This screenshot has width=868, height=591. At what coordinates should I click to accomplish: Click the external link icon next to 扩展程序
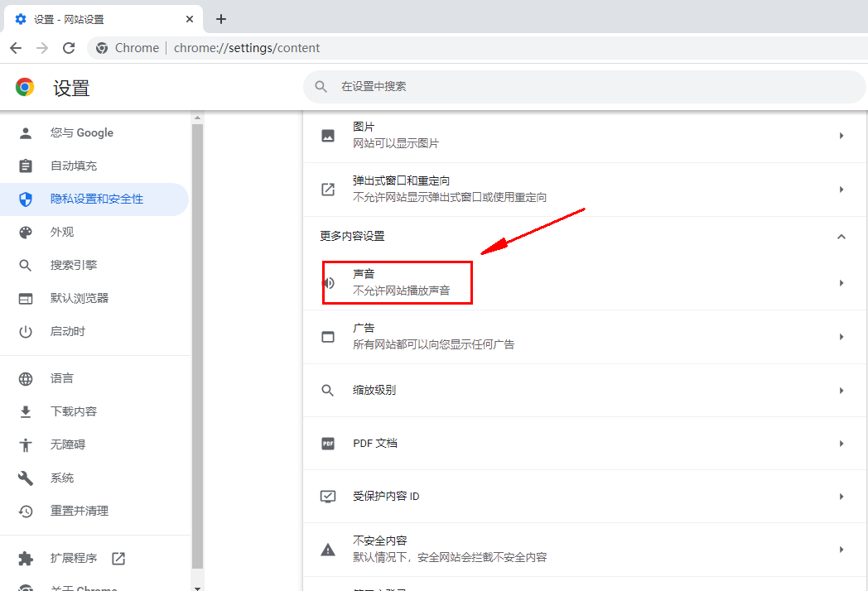(x=118, y=559)
